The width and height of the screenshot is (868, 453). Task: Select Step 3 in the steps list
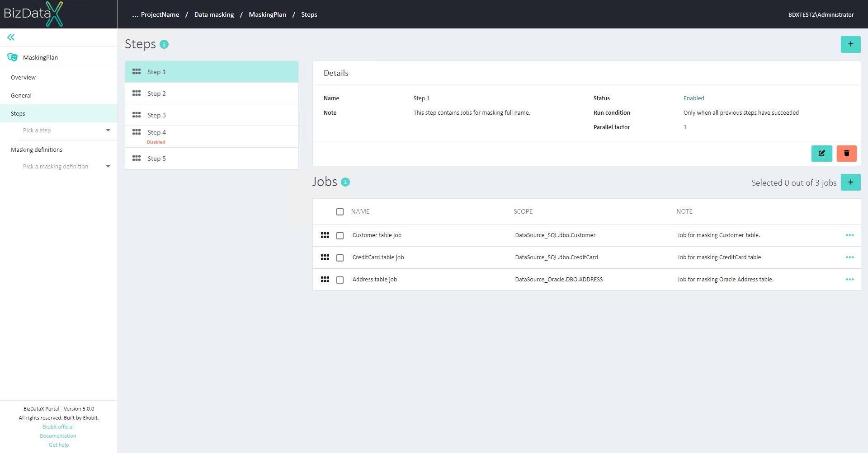pyautogui.click(x=212, y=115)
